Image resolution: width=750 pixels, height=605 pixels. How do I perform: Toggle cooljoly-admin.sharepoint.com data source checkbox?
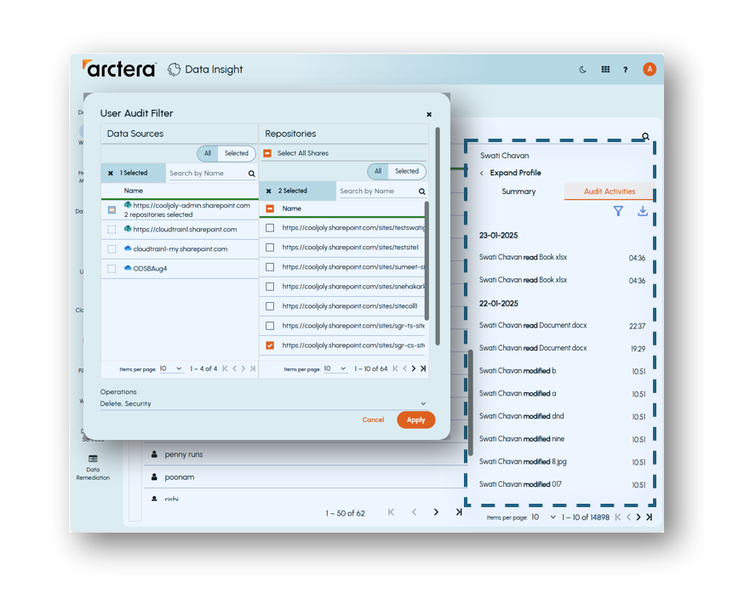tap(111, 210)
